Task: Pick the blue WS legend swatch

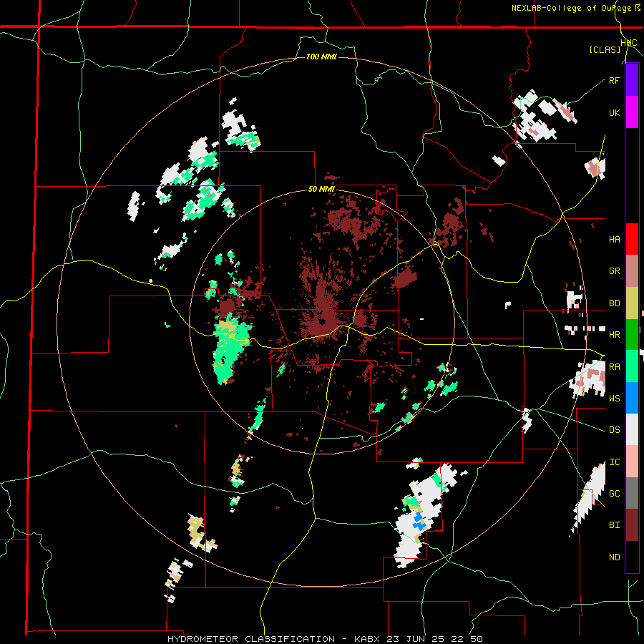Action: click(x=632, y=398)
